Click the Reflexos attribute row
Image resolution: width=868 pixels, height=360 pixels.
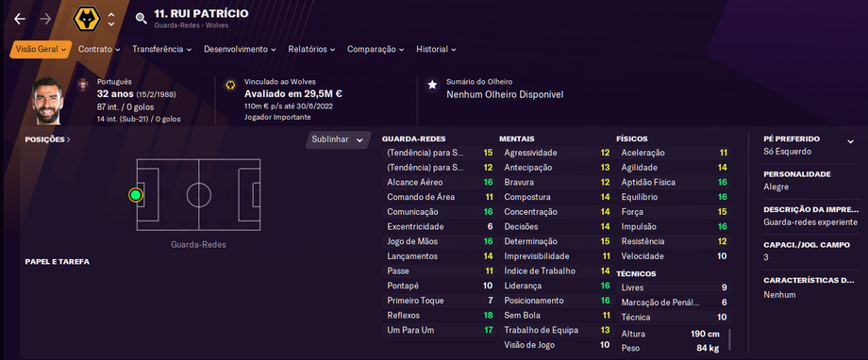pos(440,315)
